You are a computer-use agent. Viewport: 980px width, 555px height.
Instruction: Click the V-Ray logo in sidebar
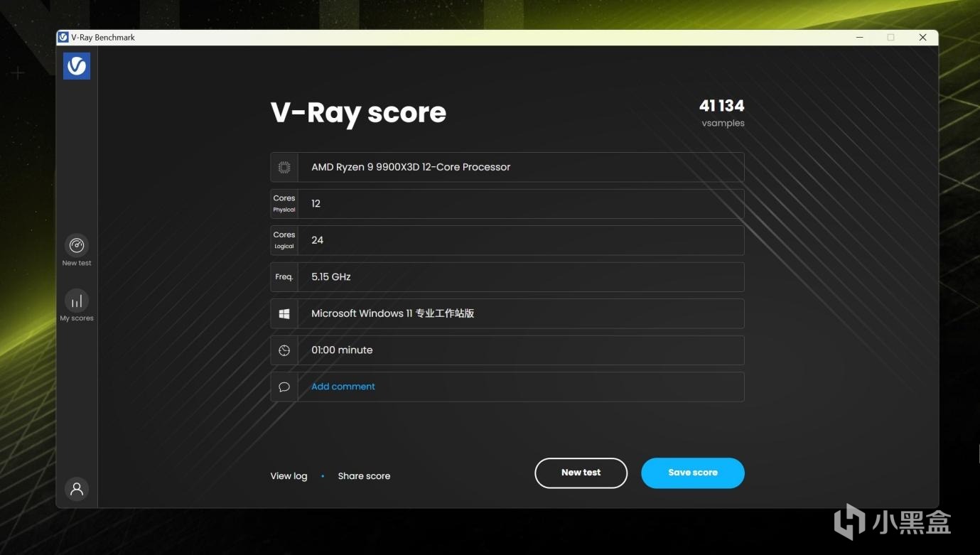tap(77, 66)
